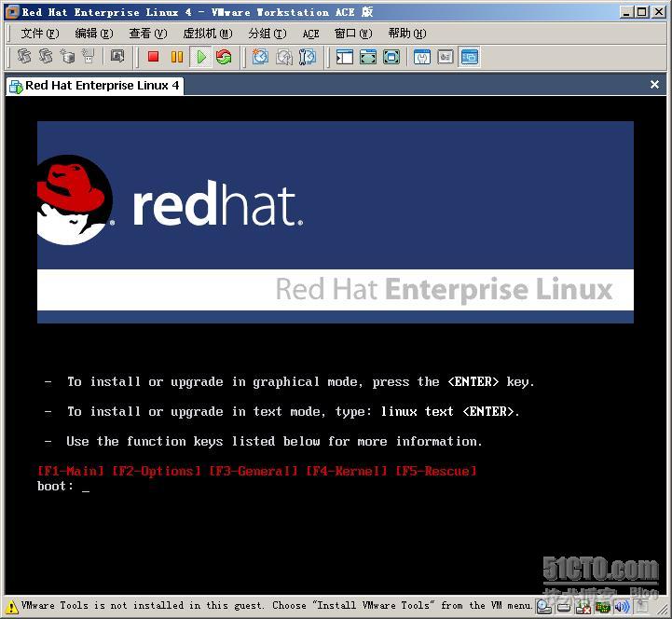Click the orange Suspend pause button
The width and height of the screenshot is (672, 619).
[x=176, y=57]
